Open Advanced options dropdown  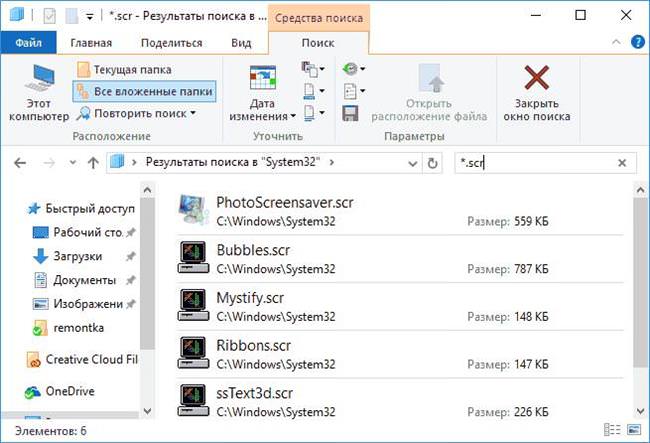[354, 91]
